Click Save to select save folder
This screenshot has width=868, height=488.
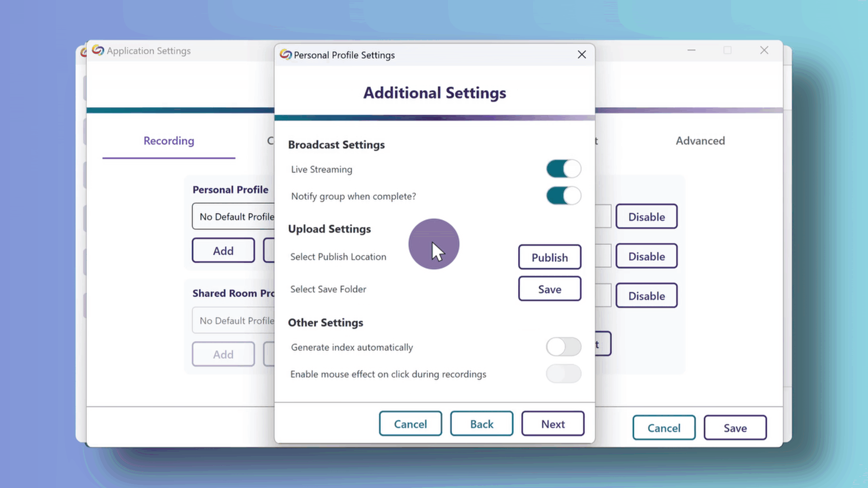(x=549, y=289)
